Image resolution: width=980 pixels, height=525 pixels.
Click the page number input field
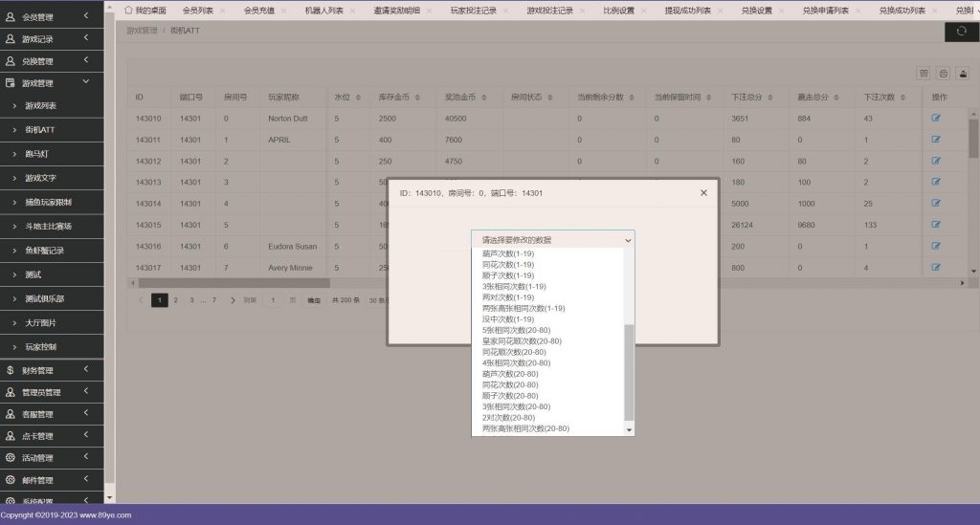click(x=274, y=300)
